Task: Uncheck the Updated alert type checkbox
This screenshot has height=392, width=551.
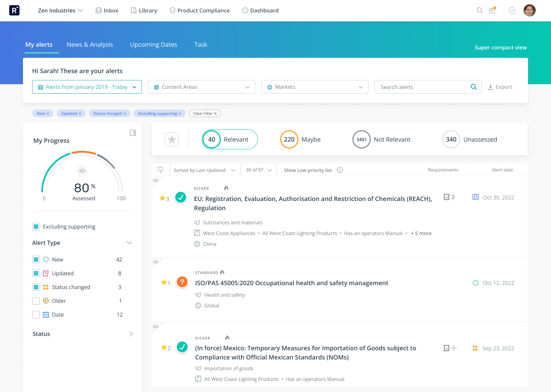Action: coord(36,273)
